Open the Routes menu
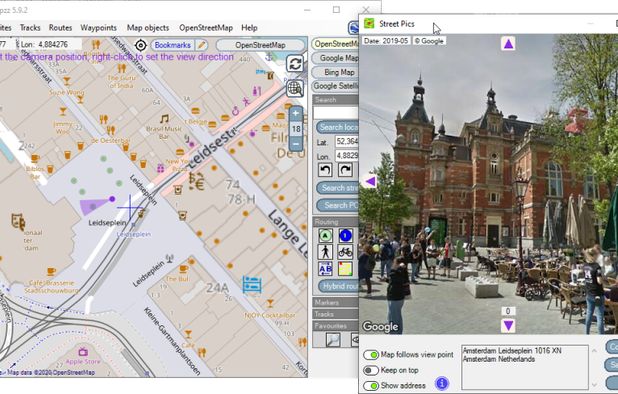The width and height of the screenshot is (618, 394). [x=60, y=28]
